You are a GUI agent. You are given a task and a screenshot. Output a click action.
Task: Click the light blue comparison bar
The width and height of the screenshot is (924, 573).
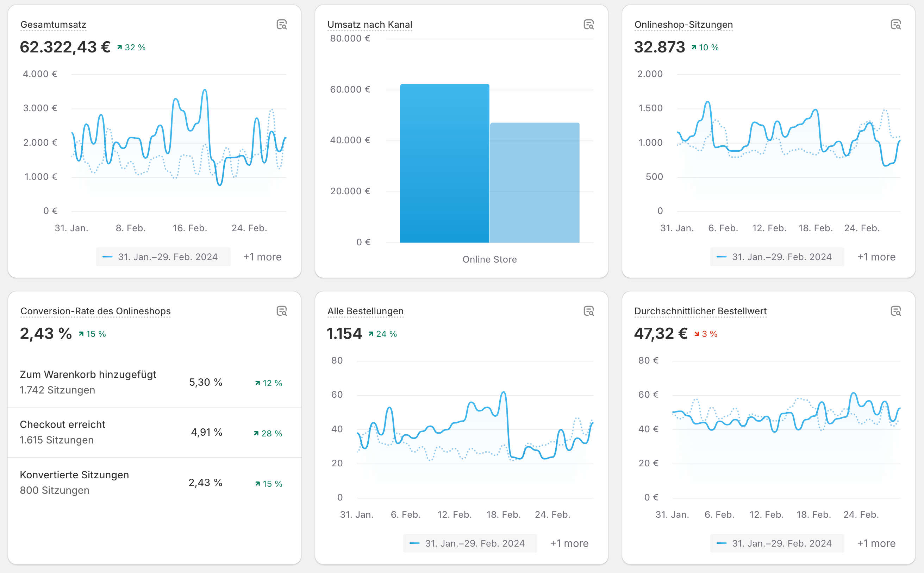[535, 183]
